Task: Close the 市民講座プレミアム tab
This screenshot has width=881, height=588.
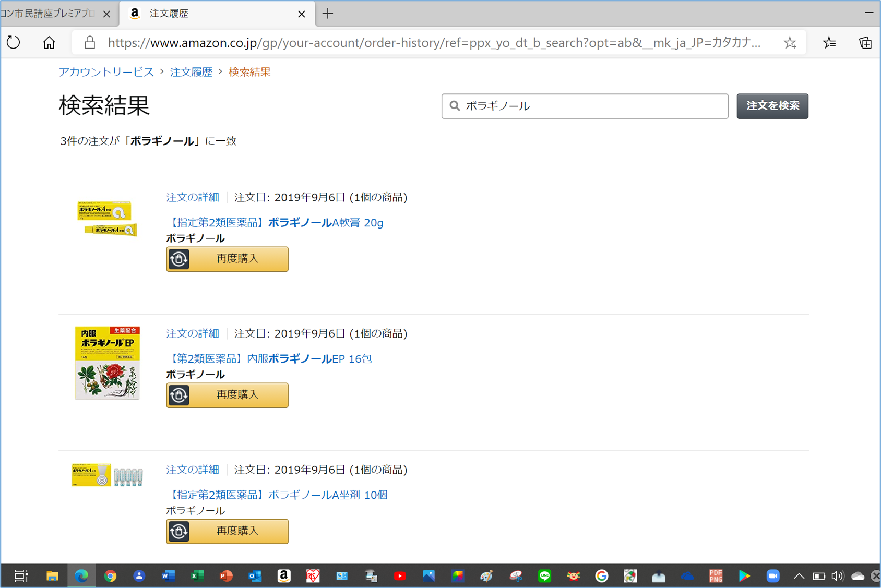Action: pos(107,14)
